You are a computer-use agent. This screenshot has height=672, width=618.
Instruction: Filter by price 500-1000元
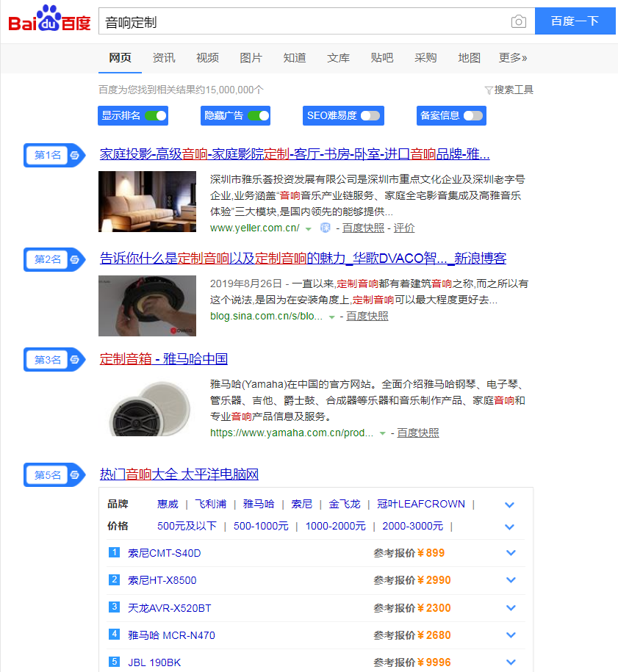(261, 526)
